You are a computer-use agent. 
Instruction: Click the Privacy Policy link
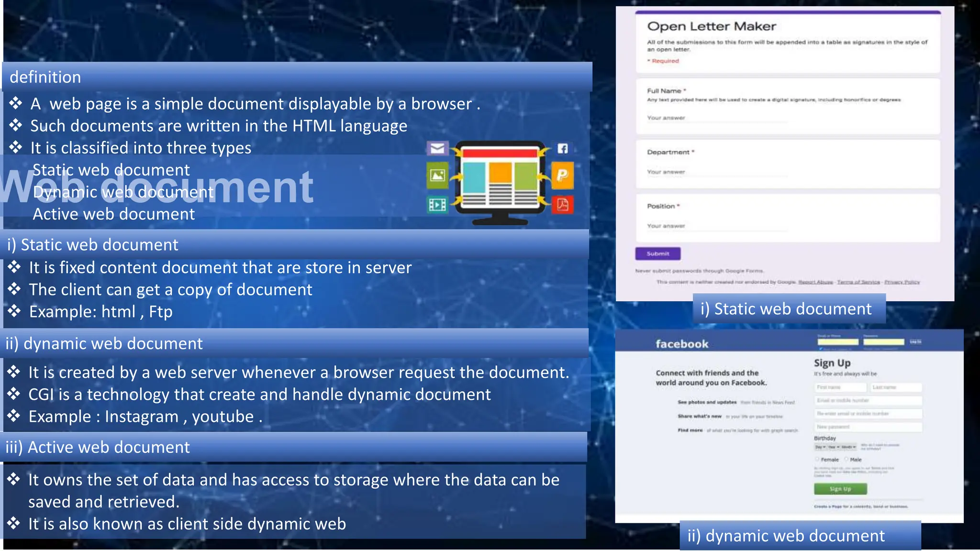(902, 282)
